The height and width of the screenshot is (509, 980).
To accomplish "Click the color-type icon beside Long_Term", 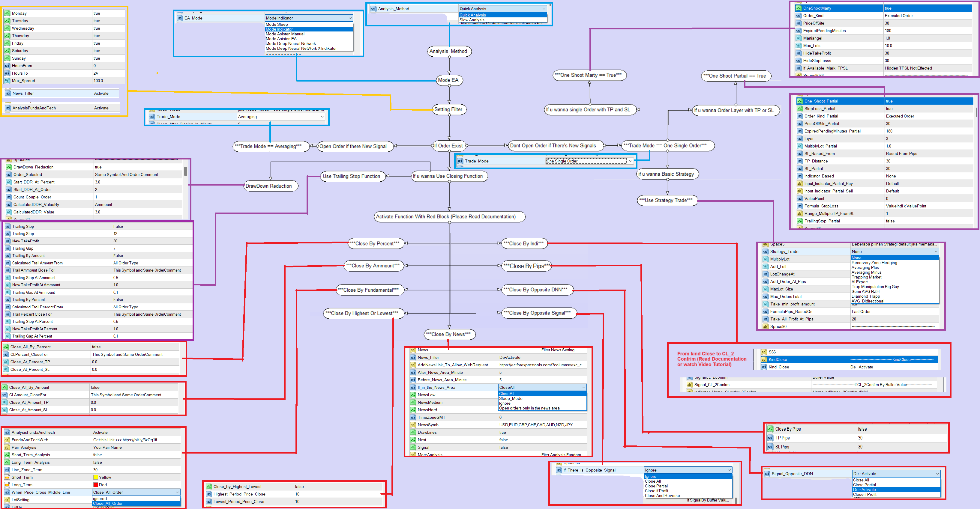I will click(x=7, y=485).
